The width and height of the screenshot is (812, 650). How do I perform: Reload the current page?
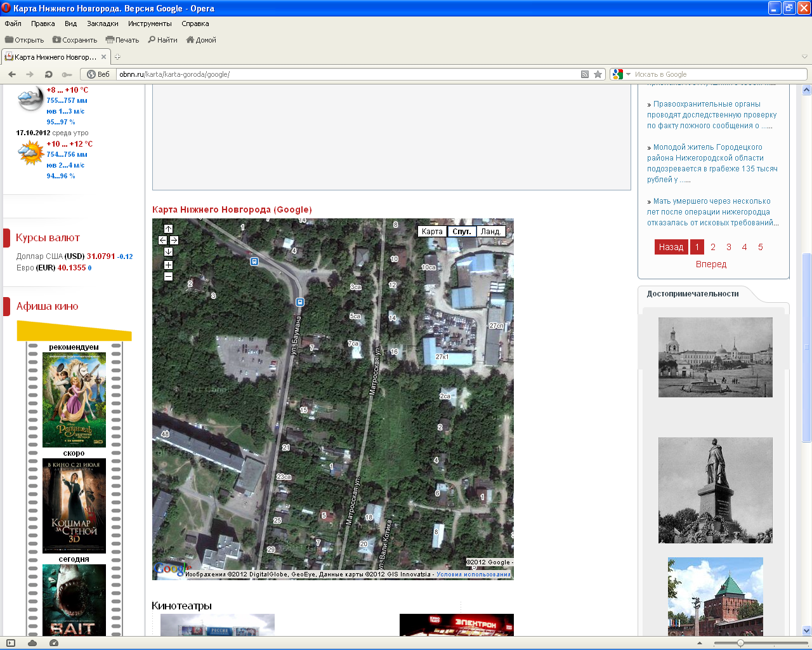point(48,74)
